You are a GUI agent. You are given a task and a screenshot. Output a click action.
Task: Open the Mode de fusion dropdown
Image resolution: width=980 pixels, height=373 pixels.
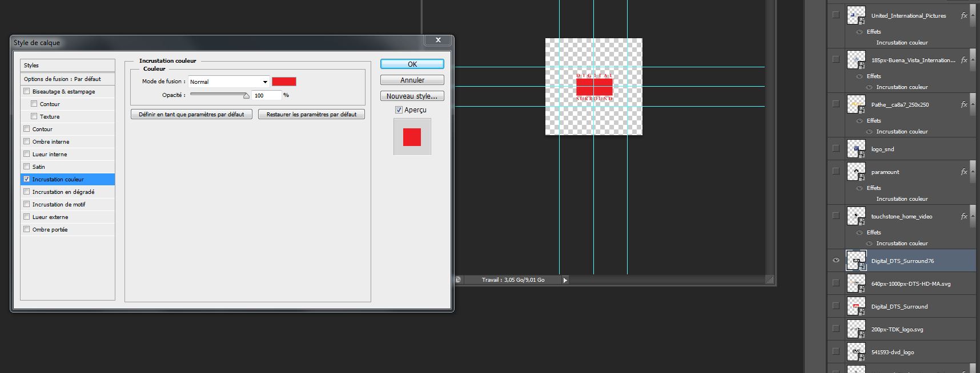[228, 82]
